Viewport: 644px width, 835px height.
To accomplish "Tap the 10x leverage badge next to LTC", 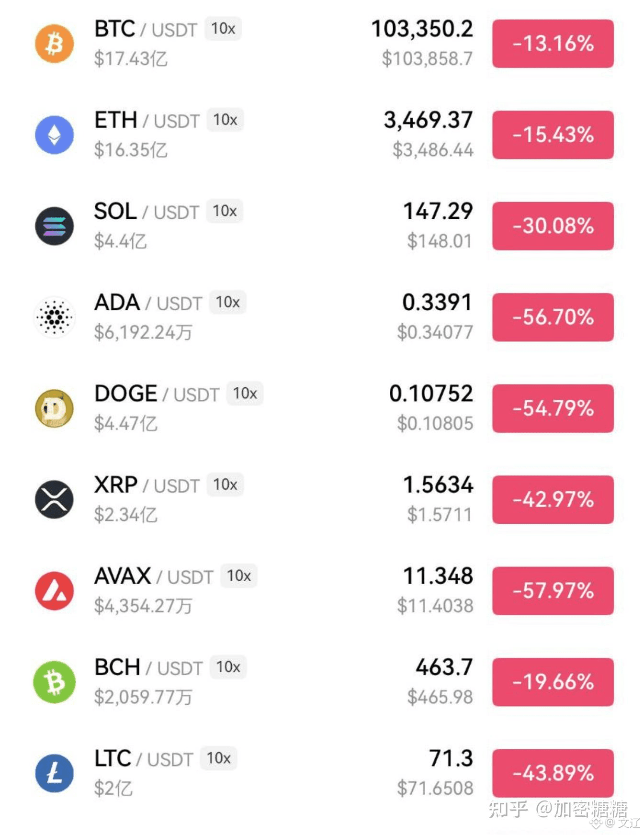I will tap(218, 758).
